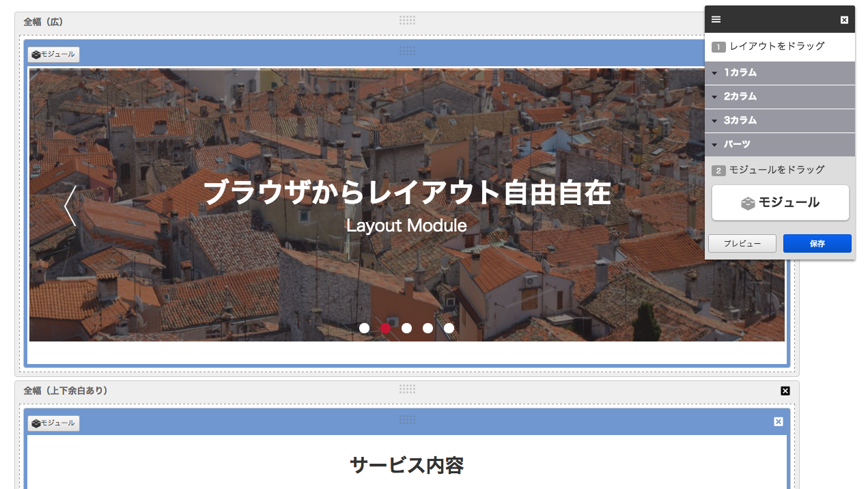Save the layout with the 保存 button
The width and height of the screenshot is (868, 489).
point(817,244)
